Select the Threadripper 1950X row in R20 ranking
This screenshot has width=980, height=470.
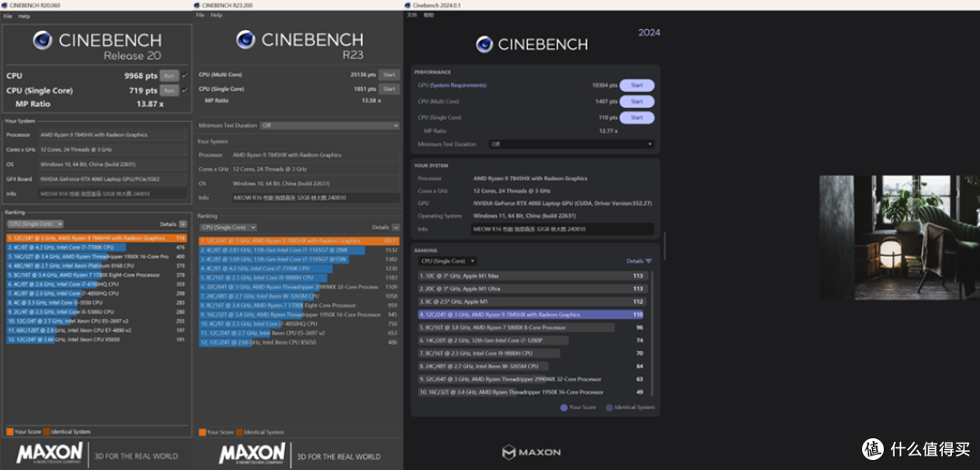[x=97, y=256]
